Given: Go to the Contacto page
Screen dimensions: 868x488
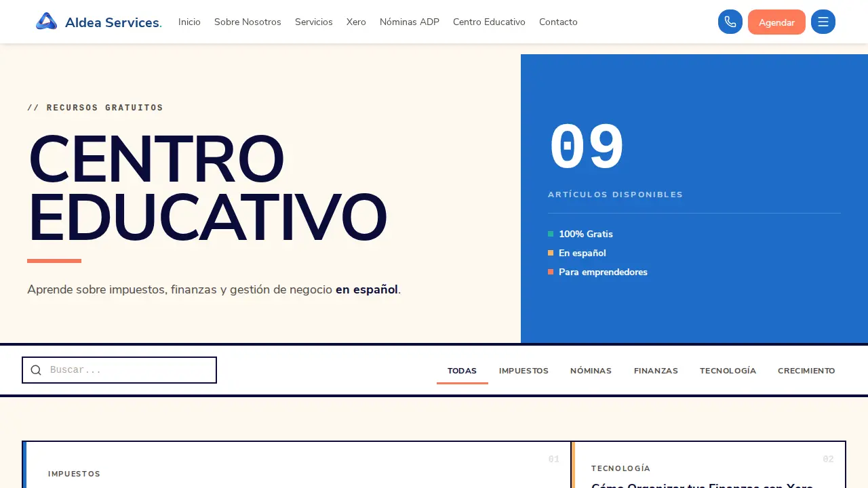Looking at the screenshot, I should point(558,22).
